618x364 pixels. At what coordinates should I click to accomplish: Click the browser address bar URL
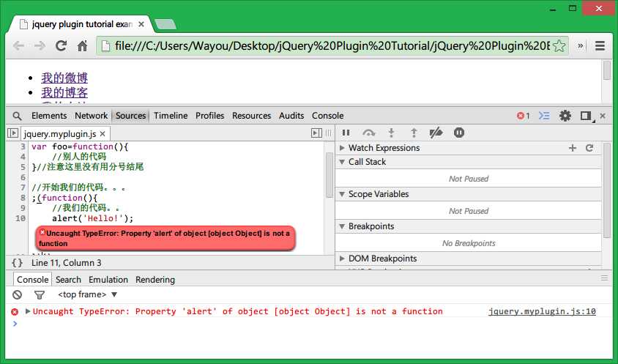331,46
